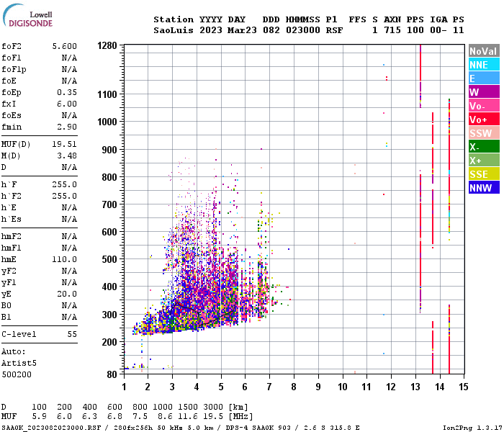Click the MUF(D) value 19.51
The width and height of the screenshot is (504, 432).
tap(65, 144)
